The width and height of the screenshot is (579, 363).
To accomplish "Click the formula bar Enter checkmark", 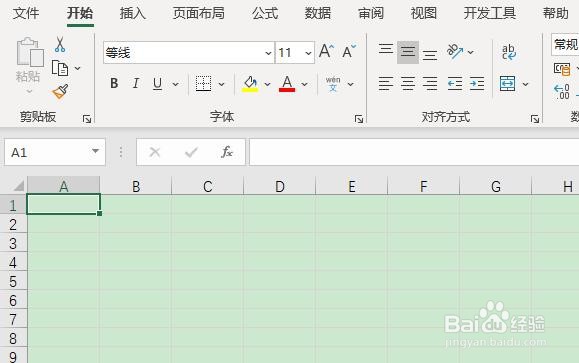I will 191,152.
